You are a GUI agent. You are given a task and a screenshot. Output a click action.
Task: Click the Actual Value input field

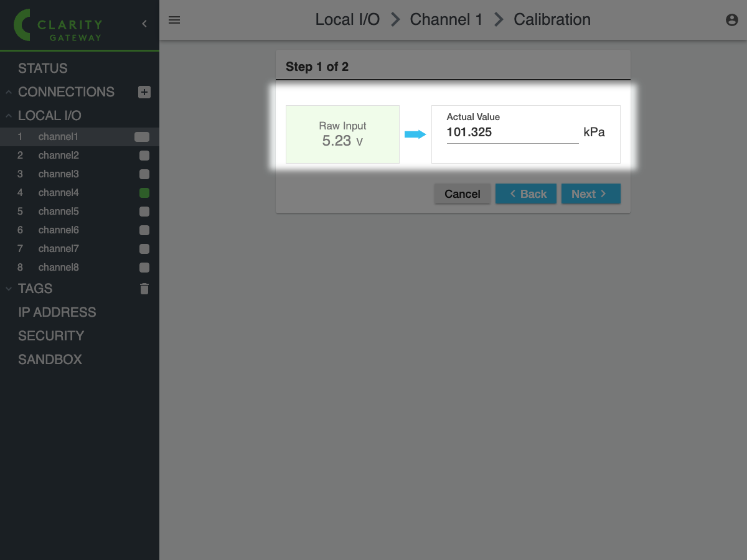[x=512, y=133]
